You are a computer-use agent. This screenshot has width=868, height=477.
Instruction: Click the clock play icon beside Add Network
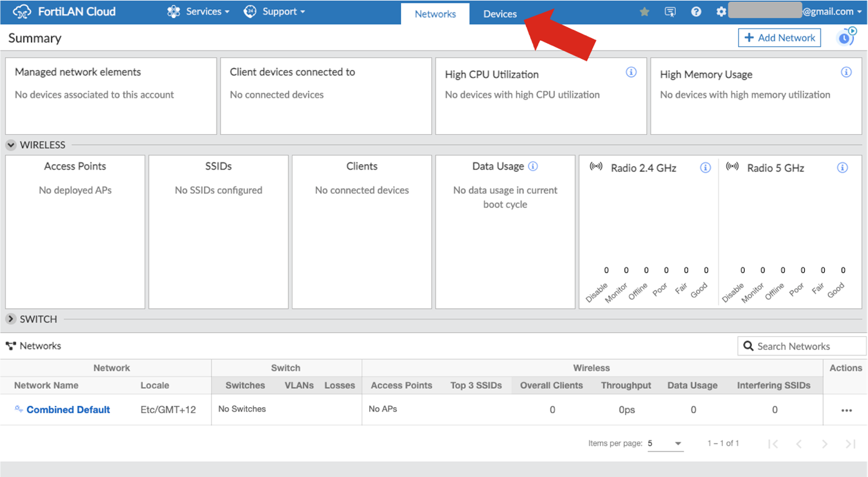pos(847,36)
